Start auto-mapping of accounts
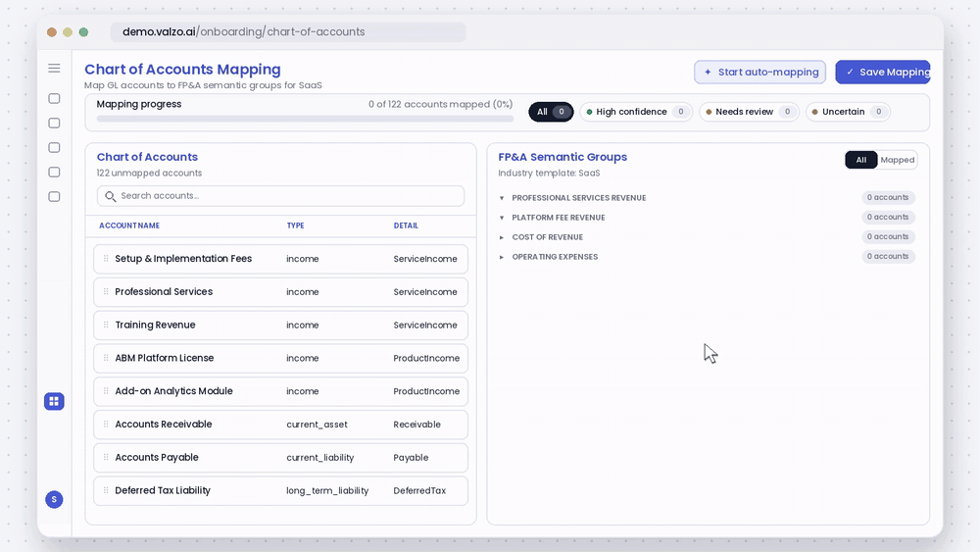 pos(760,72)
